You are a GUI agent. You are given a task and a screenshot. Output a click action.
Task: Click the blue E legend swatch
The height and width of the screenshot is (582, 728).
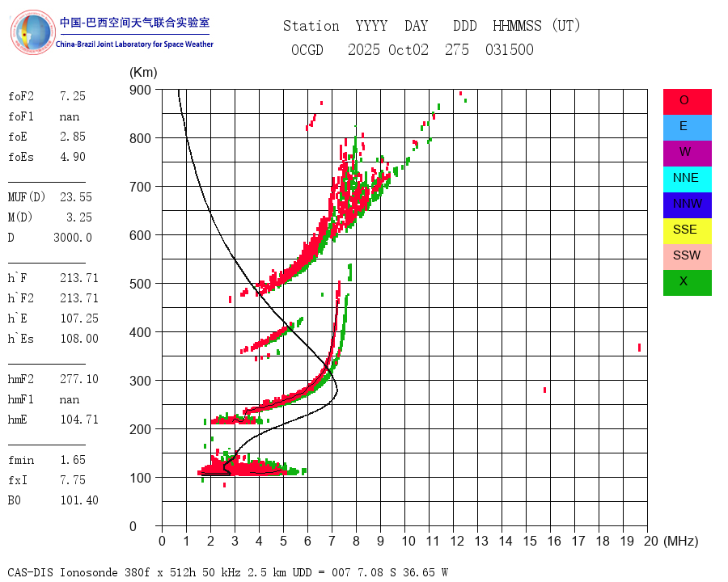click(x=687, y=128)
